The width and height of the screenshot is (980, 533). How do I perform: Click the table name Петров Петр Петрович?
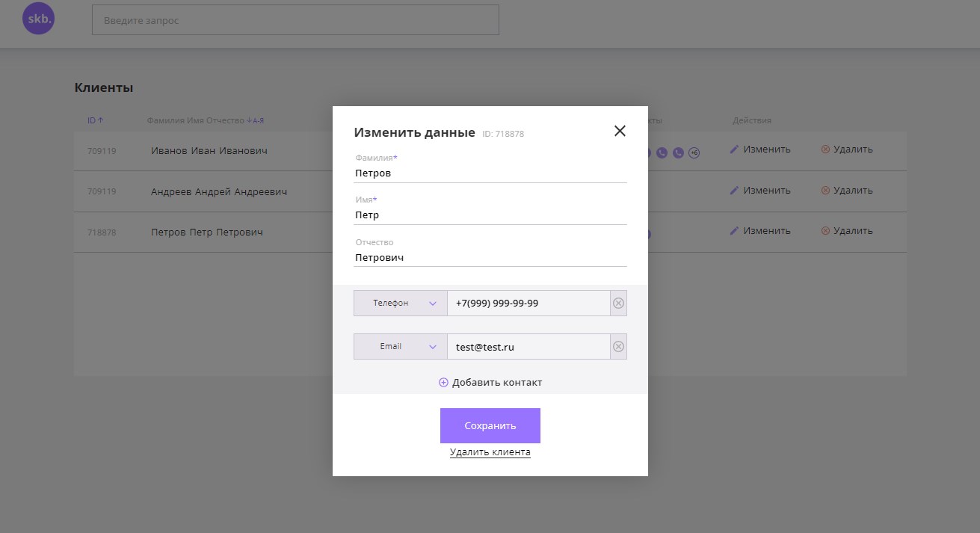207,232
